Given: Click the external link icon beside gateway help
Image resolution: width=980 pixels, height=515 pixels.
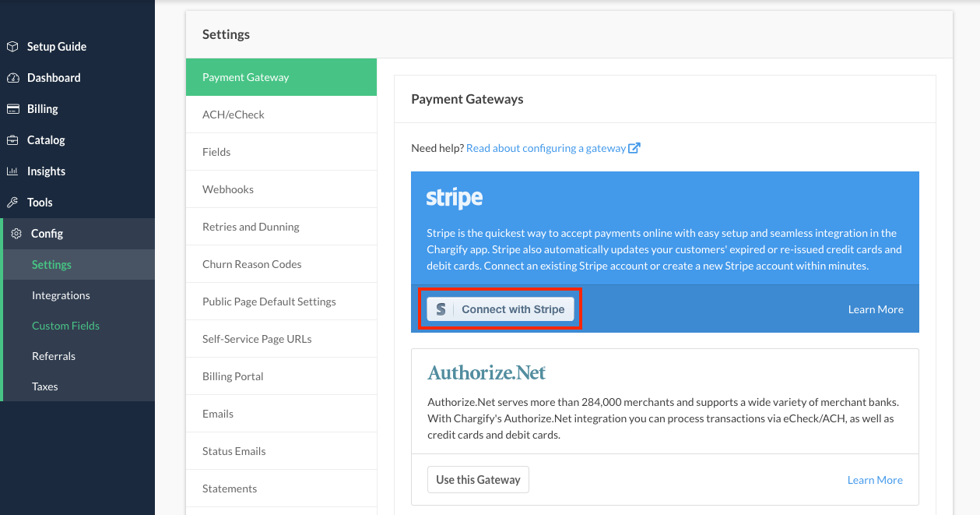Looking at the screenshot, I should (x=634, y=148).
